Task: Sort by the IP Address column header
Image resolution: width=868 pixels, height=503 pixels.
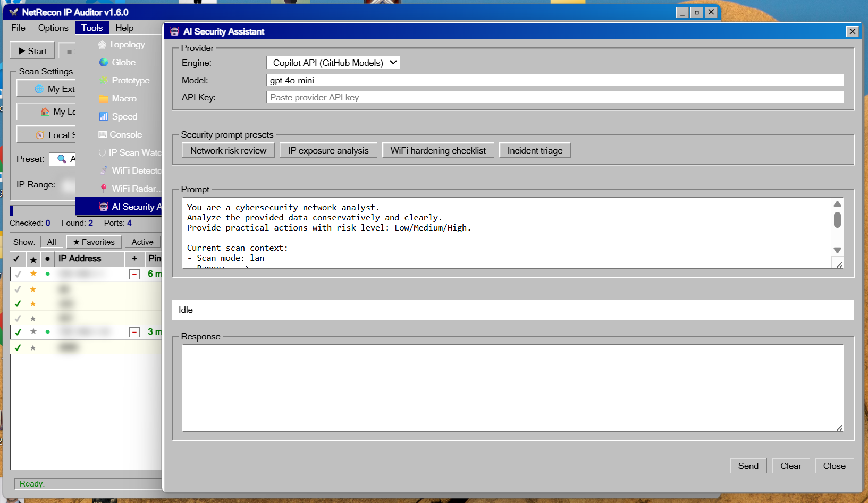Action: coord(89,259)
